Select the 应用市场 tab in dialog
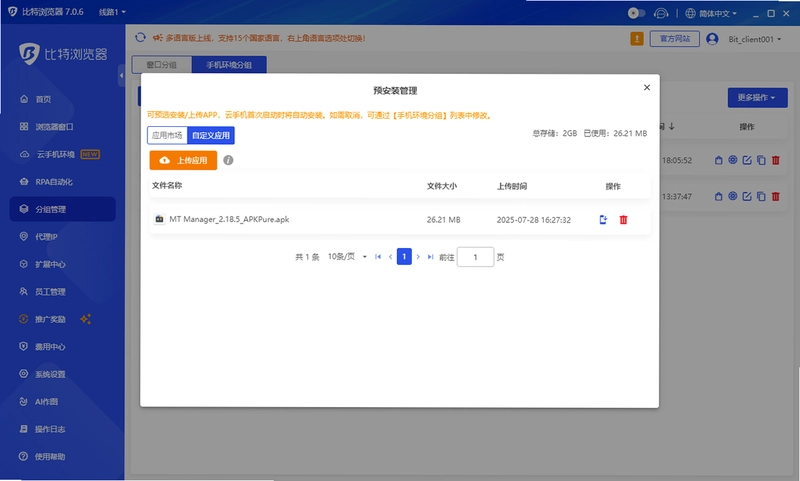 [167, 135]
